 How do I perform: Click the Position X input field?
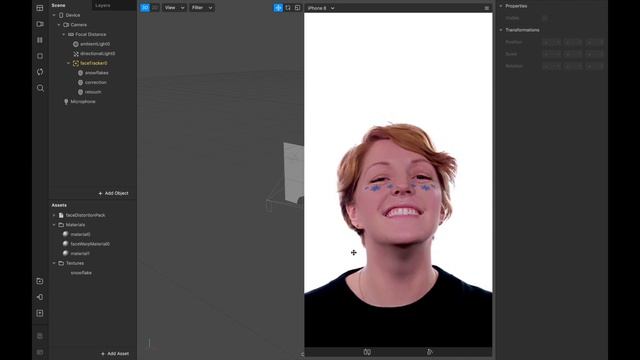tap(551, 42)
